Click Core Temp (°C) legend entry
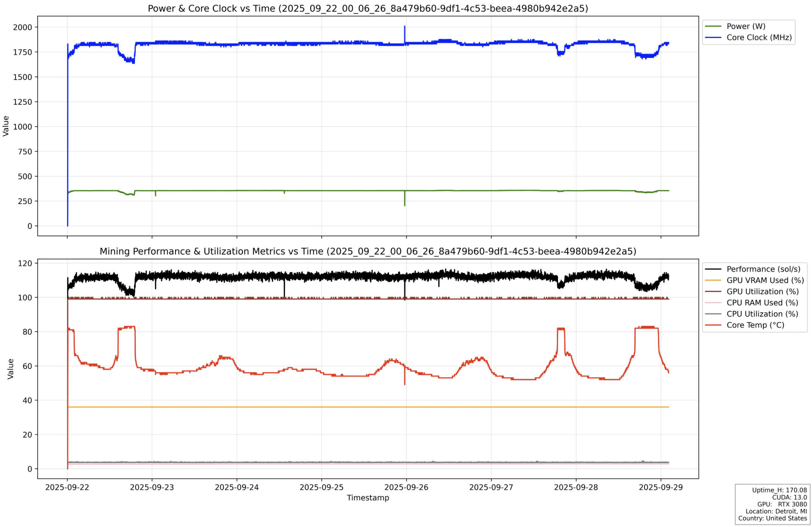This screenshot has width=812, height=527. [755, 325]
